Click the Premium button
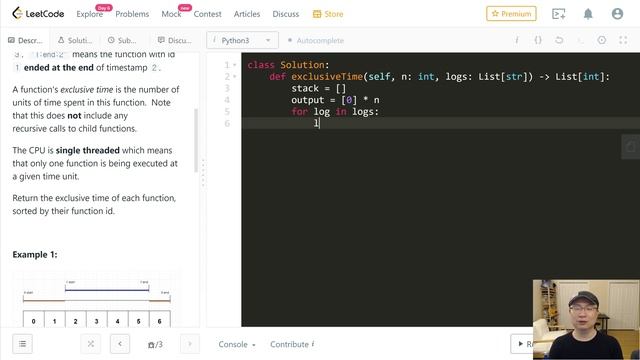Image resolution: width=640 pixels, height=360 pixels. 511,13
